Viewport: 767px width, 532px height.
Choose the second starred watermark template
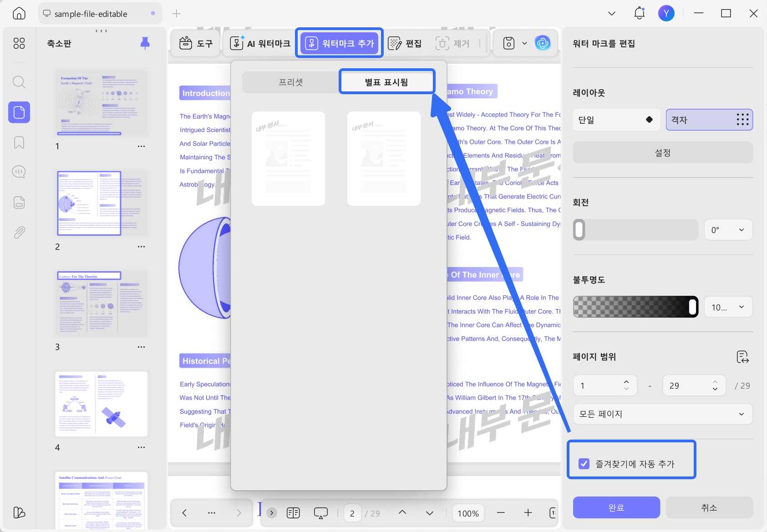pyautogui.click(x=384, y=159)
